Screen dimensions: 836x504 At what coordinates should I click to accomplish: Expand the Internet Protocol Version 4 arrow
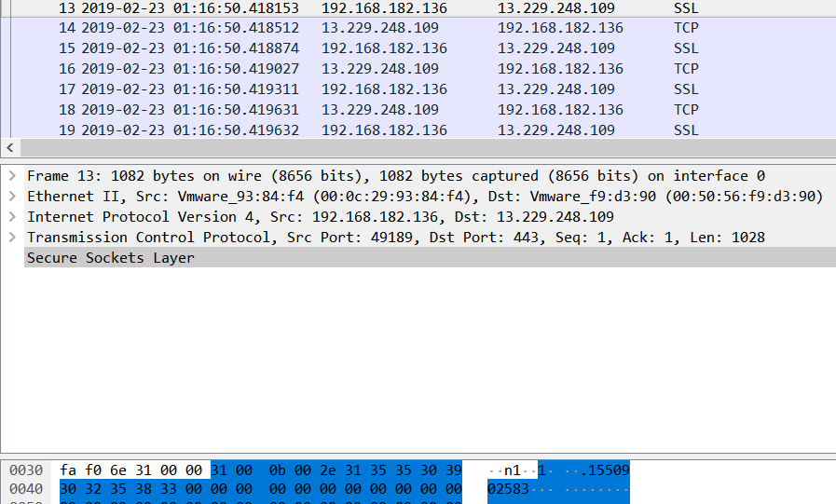pyautogui.click(x=11, y=217)
